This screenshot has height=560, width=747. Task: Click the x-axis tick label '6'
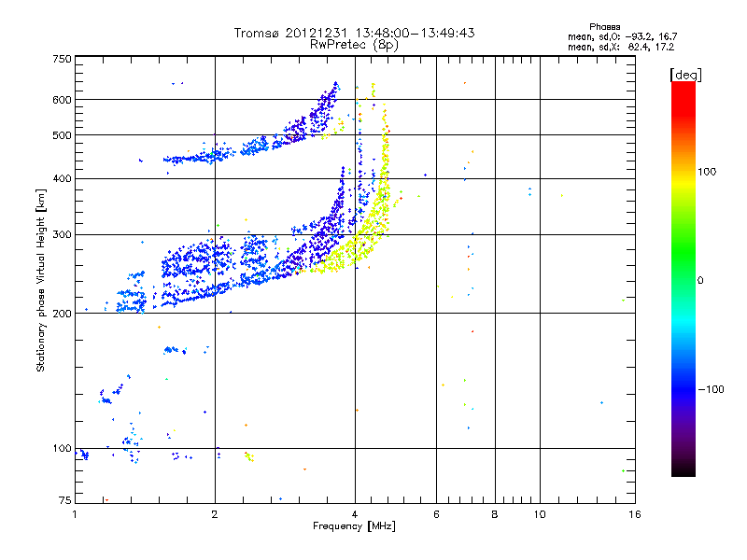pyautogui.click(x=436, y=514)
